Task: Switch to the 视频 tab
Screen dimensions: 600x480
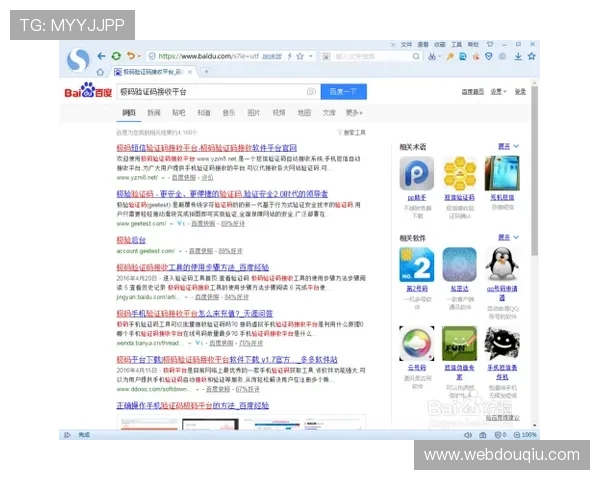Action: point(279,113)
